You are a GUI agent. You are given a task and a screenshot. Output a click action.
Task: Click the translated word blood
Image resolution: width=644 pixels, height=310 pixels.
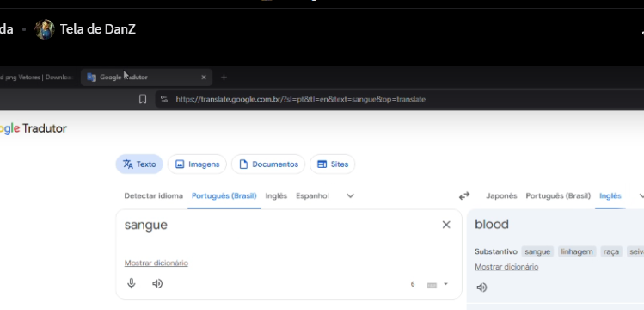492,224
